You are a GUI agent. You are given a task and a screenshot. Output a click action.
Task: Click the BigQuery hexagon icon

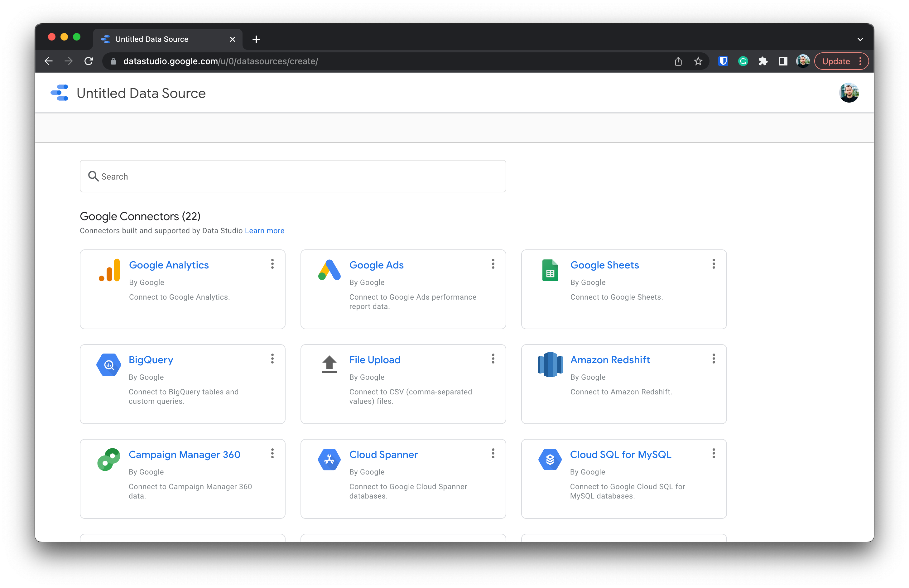(x=109, y=365)
